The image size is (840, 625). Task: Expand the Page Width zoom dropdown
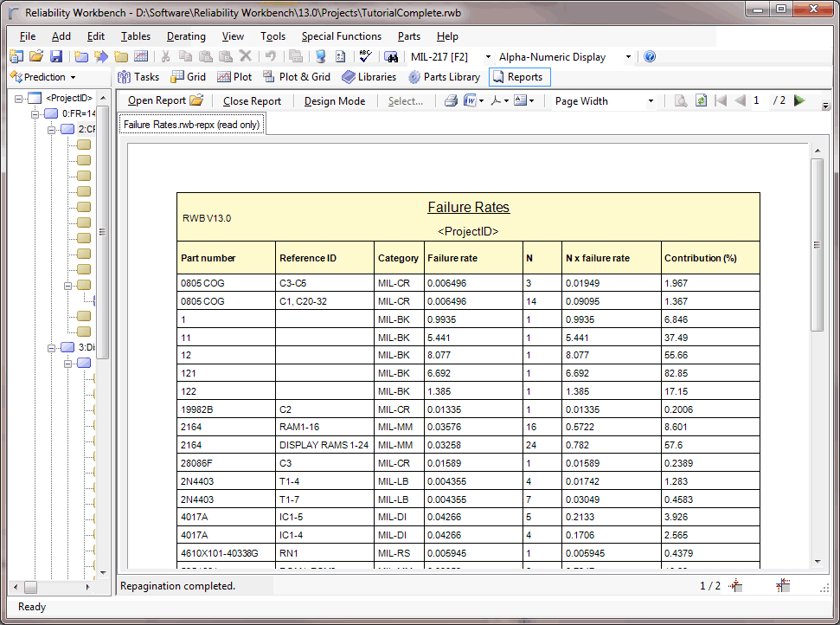click(x=651, y=101)
